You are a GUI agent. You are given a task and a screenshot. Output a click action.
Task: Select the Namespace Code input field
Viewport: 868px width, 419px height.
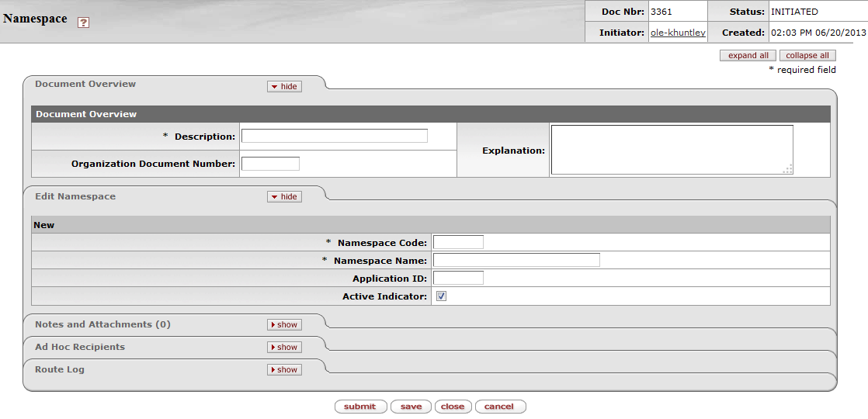pos(458,242)
